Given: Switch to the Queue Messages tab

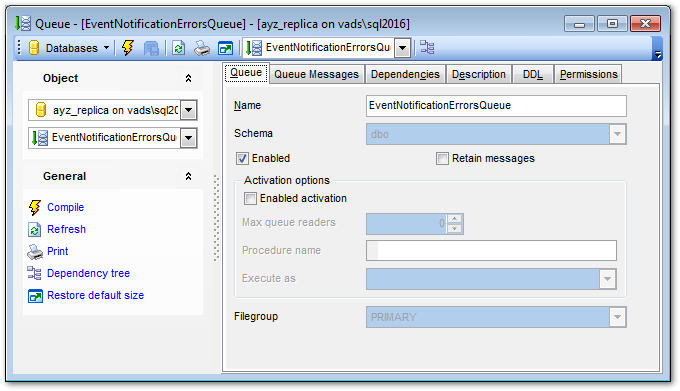Looking at the screenshot, I should 317,75.
